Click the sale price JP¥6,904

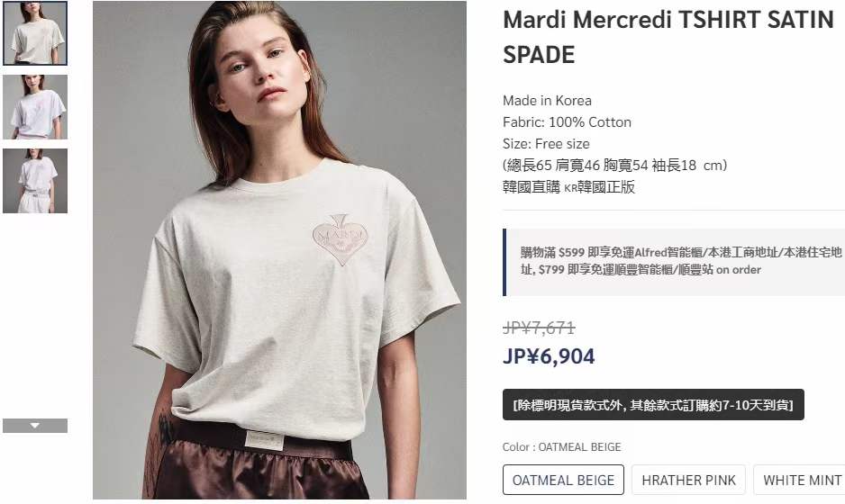tap(549, 355)
